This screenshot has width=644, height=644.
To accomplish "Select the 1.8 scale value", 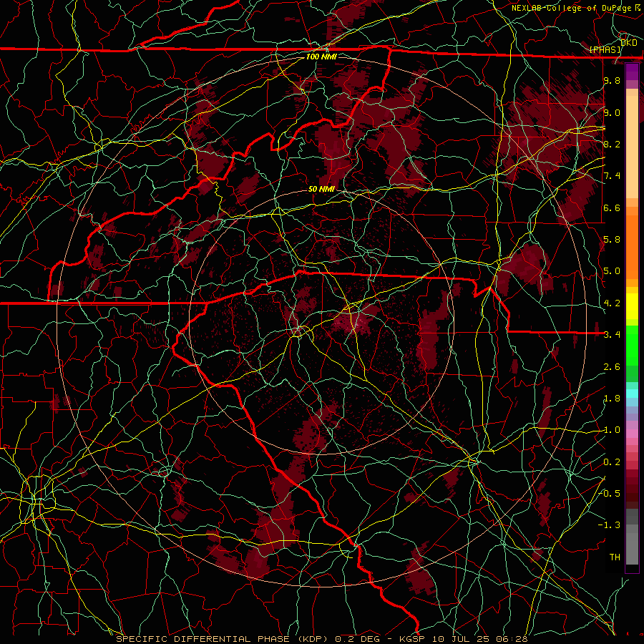I will tap(612, 399).
